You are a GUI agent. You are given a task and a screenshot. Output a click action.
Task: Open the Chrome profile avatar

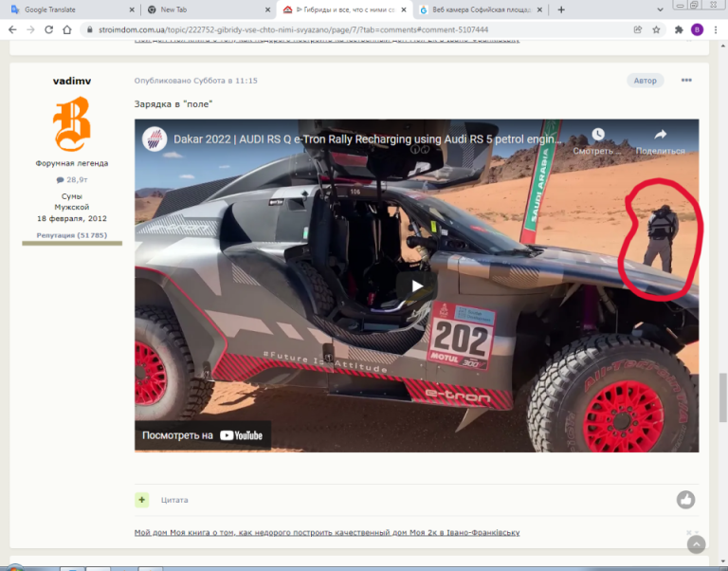point(697,29)
